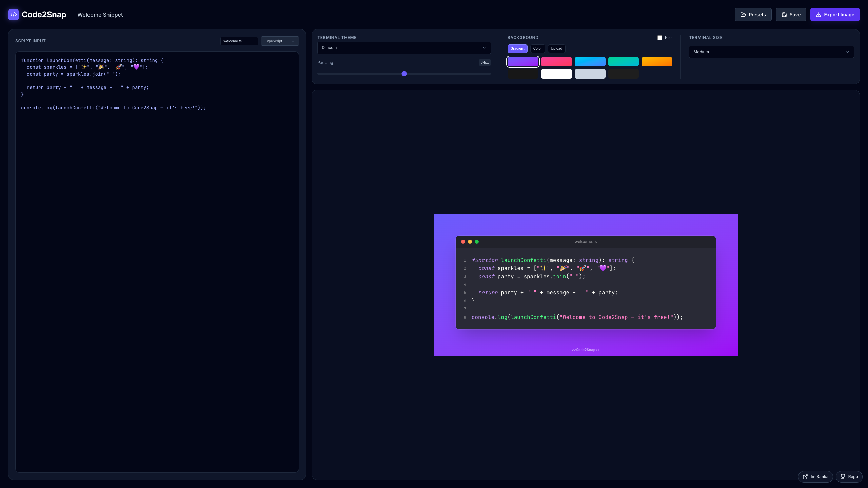This screenshot has height=488, width=868.
Task: Click the folder icon in Presets button
Action: tap(743, 15)
